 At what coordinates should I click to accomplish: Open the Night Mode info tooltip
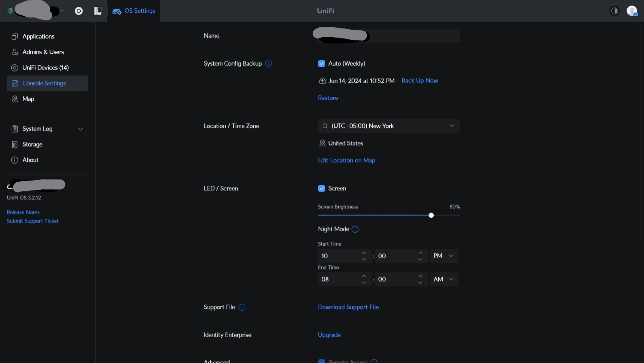(355, 229)
